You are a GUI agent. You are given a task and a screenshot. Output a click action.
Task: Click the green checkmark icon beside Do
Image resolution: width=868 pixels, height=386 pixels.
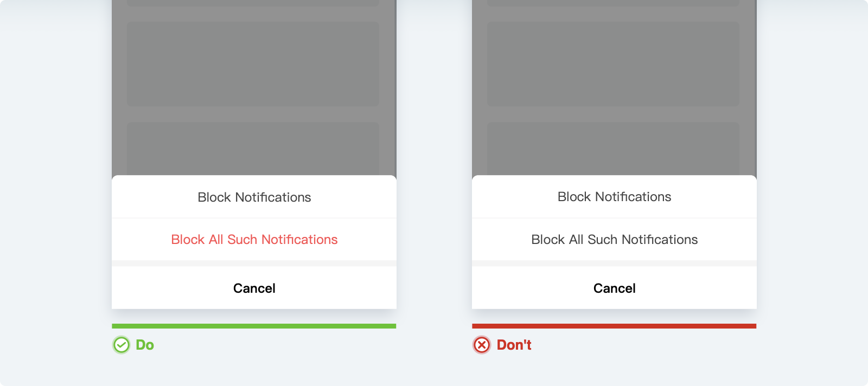tap(122, 345)
